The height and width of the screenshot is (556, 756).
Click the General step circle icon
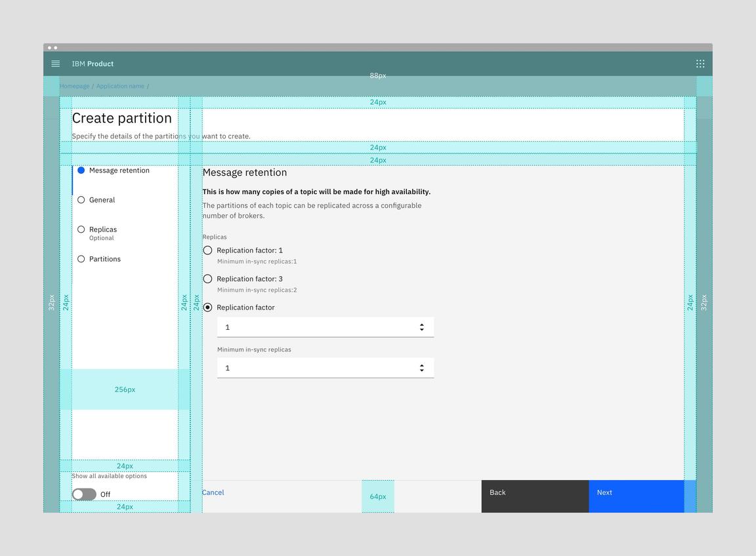coord(81,200)
